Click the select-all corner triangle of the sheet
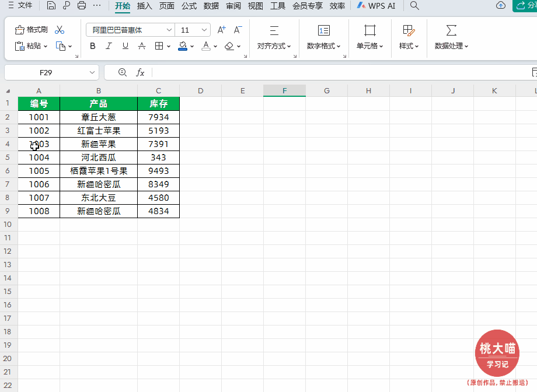 click(x=8, y=91)
